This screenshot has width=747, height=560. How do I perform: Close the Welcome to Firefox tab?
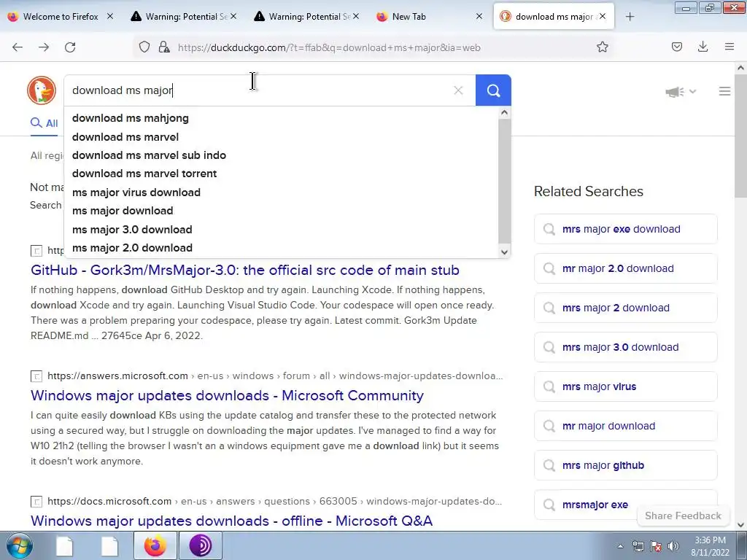pos(110,16)
